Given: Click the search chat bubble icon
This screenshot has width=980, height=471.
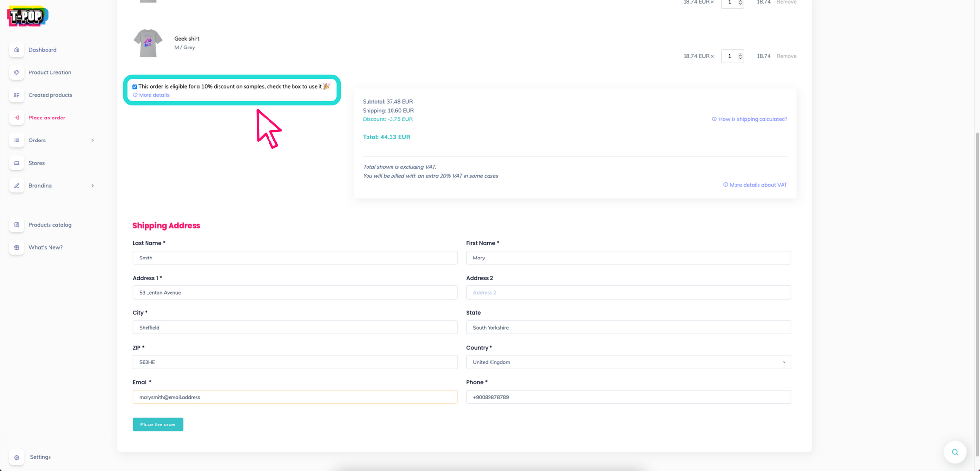Looking at the screenshot, I should pyautogui.click(x=955, y=452).
